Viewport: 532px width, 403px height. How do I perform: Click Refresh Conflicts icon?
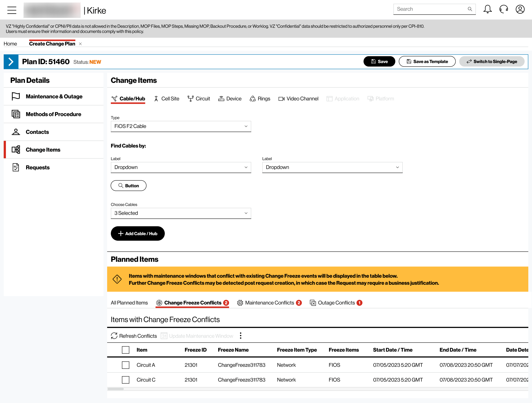pyautogui.click(x=114, y=336)
